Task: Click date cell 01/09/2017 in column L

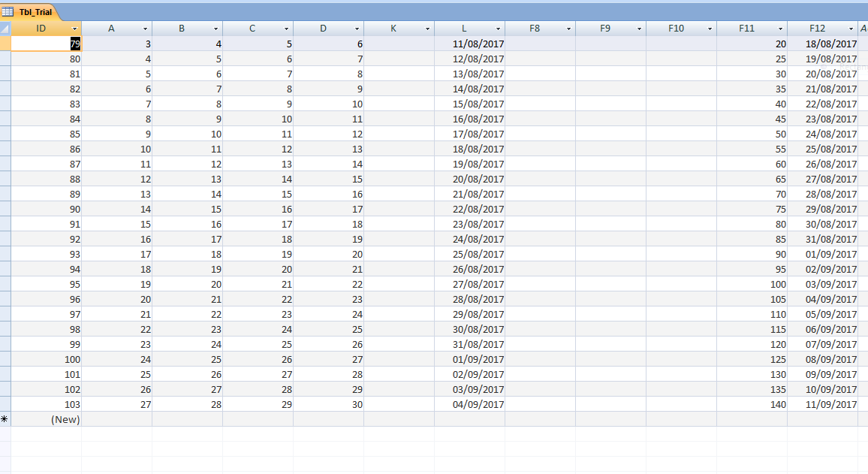Action: click(470, 359)
